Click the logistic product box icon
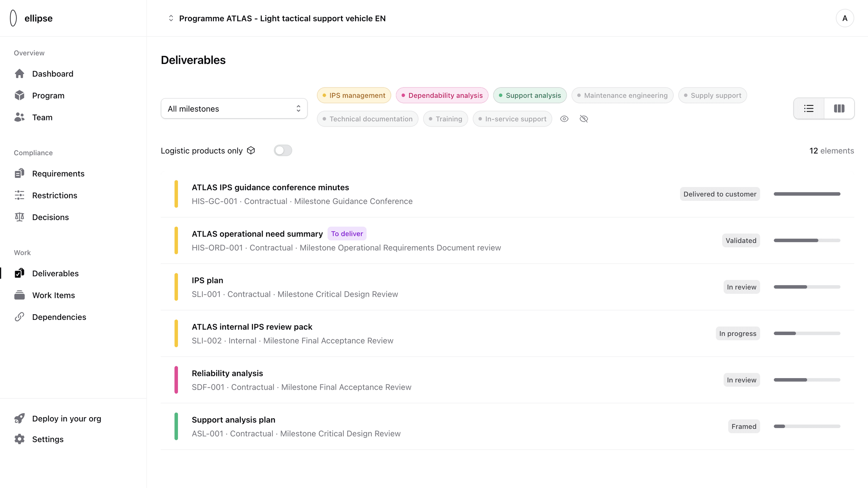This screenshot has width=868, height=488. click(251, 150)
